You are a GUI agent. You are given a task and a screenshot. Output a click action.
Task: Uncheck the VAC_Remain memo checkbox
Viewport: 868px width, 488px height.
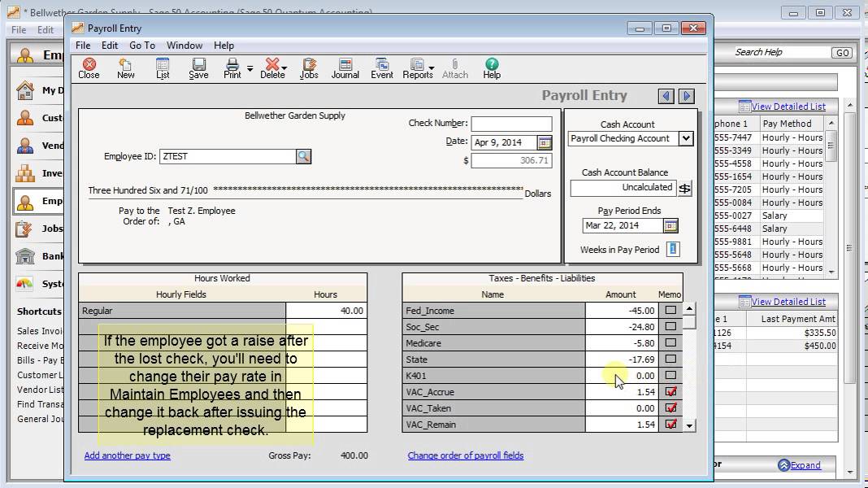coord(671,425)
